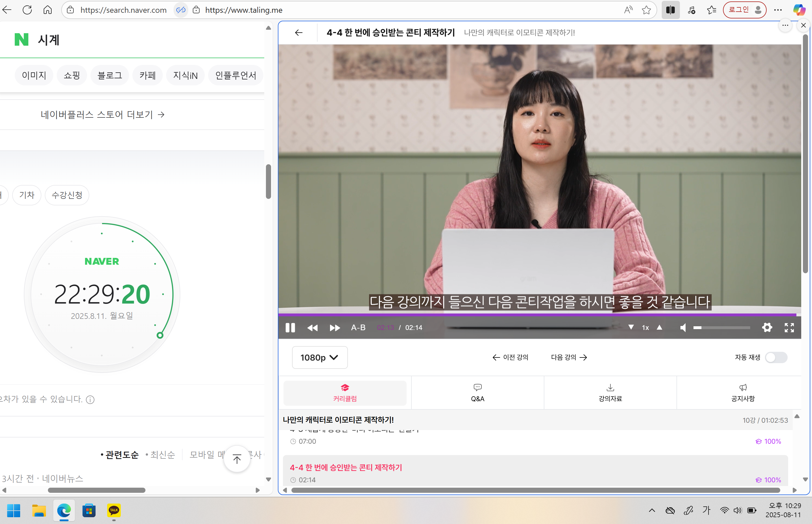Pause the lecture video

pyautogui.click(x=290, y=328)
